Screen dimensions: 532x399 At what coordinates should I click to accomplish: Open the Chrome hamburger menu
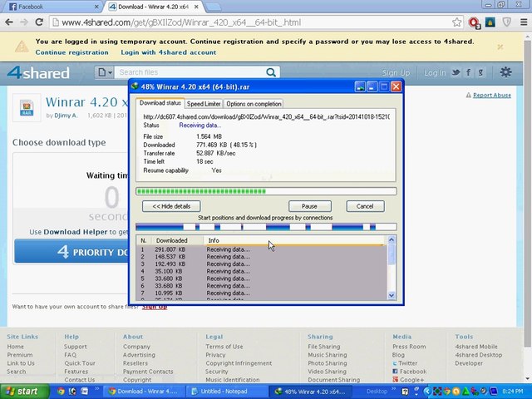[x=524, y=22]
